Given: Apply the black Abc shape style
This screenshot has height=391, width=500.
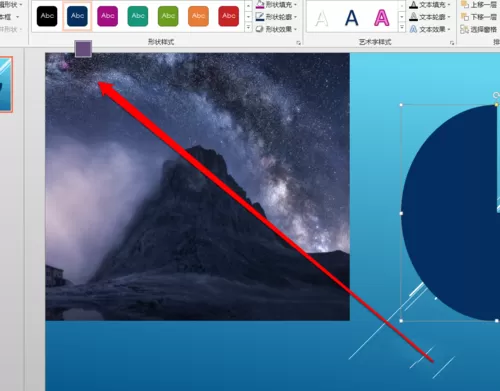Looking at the screenshot, I should pyautogui.click(x=47, y=16).
